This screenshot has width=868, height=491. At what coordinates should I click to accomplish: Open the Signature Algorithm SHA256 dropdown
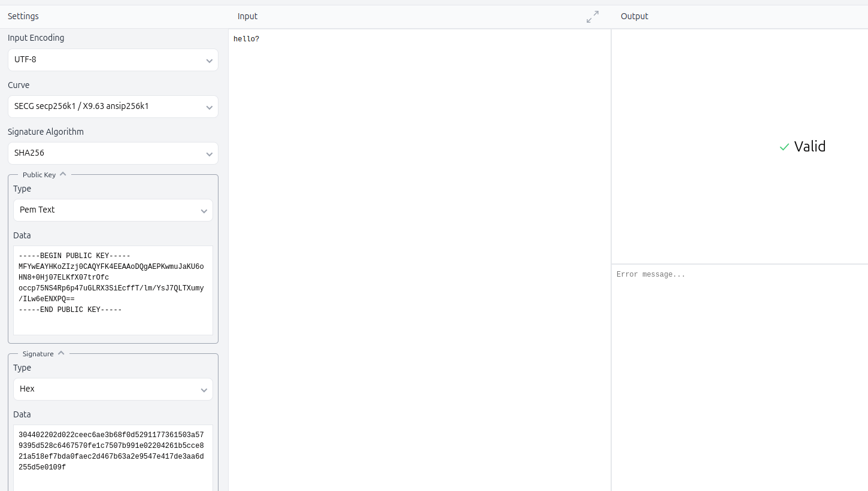113,153
